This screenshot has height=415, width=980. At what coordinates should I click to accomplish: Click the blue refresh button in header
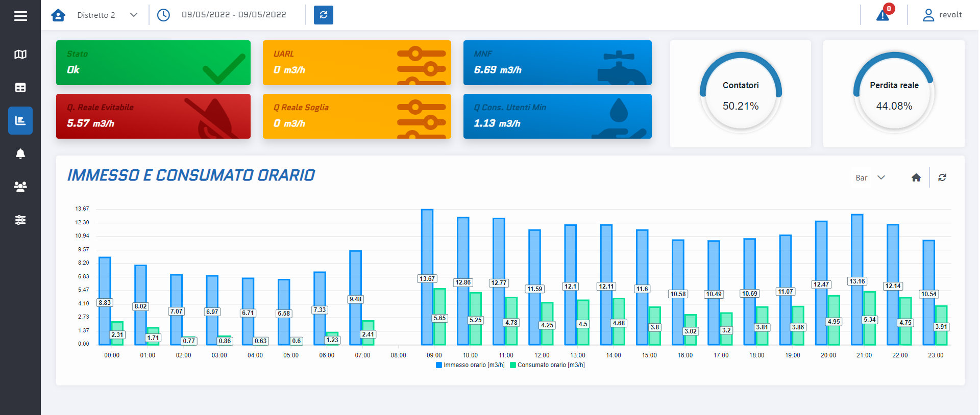point(323,15)
